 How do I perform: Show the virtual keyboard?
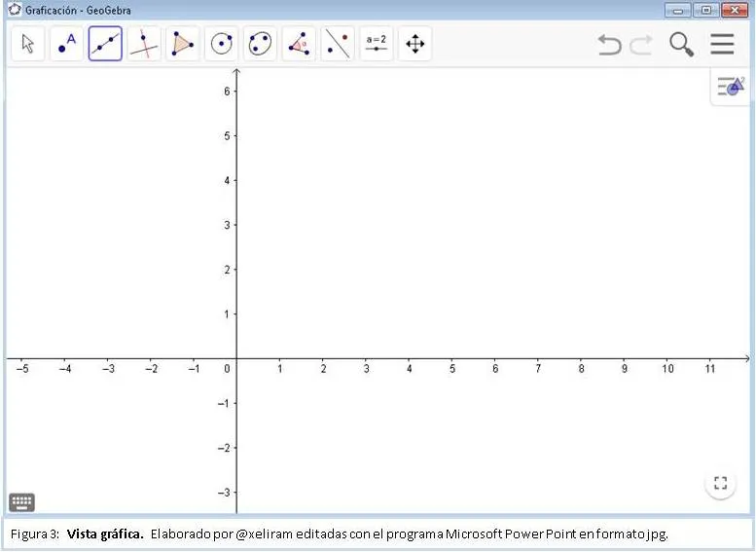coord(21,502)
